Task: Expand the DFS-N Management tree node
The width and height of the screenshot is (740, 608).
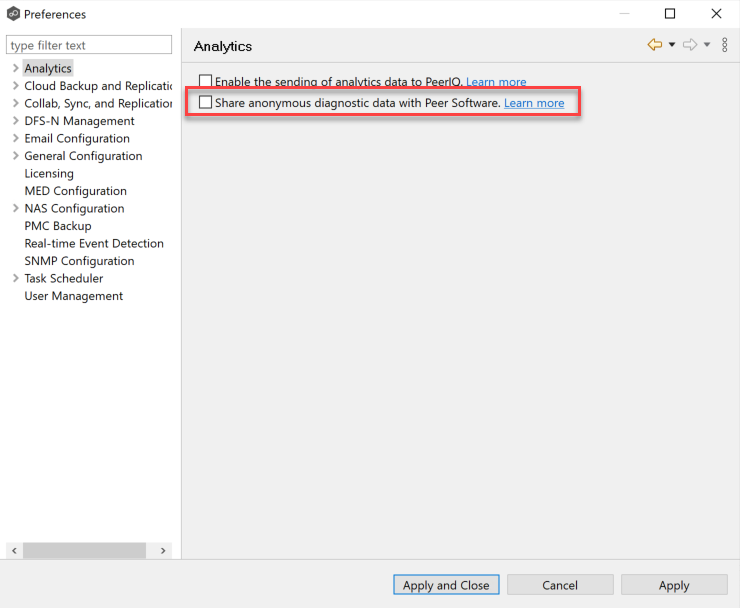Action: click(15, 121)
